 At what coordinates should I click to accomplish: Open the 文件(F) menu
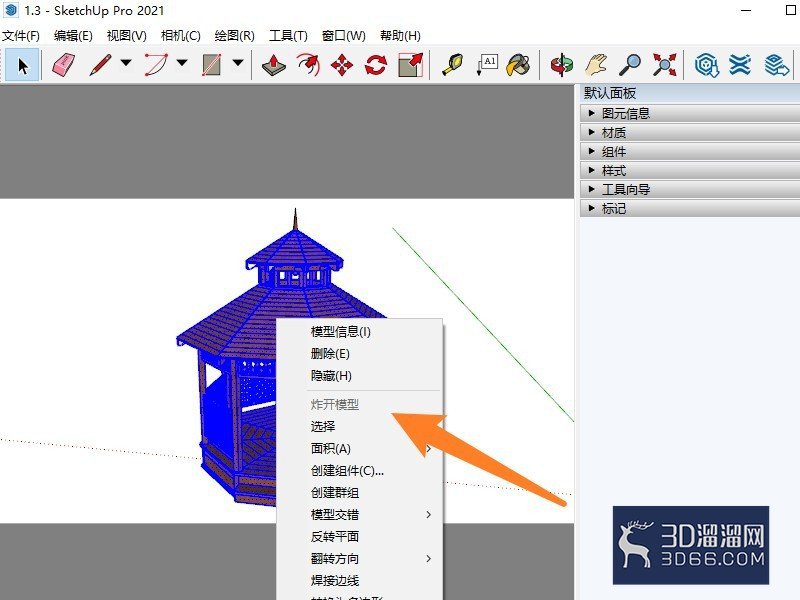click(21, 35)
